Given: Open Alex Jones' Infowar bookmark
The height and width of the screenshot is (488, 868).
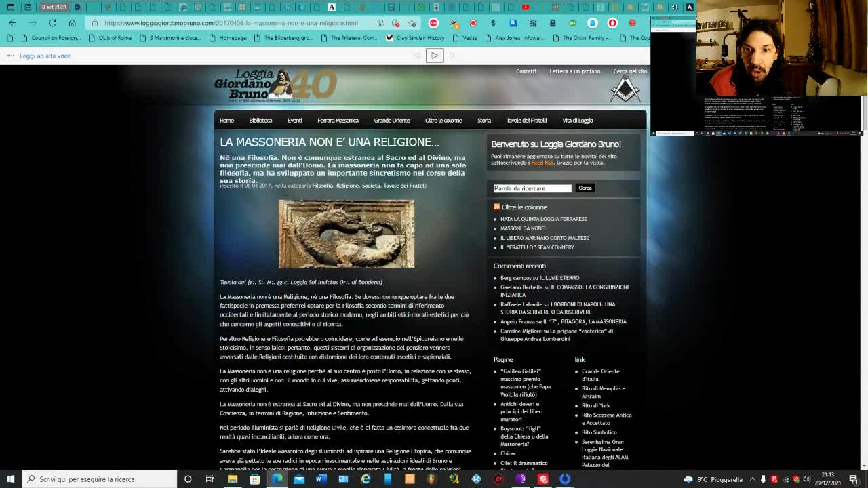Looking at the screenshot, I should [x=515, y=38].
